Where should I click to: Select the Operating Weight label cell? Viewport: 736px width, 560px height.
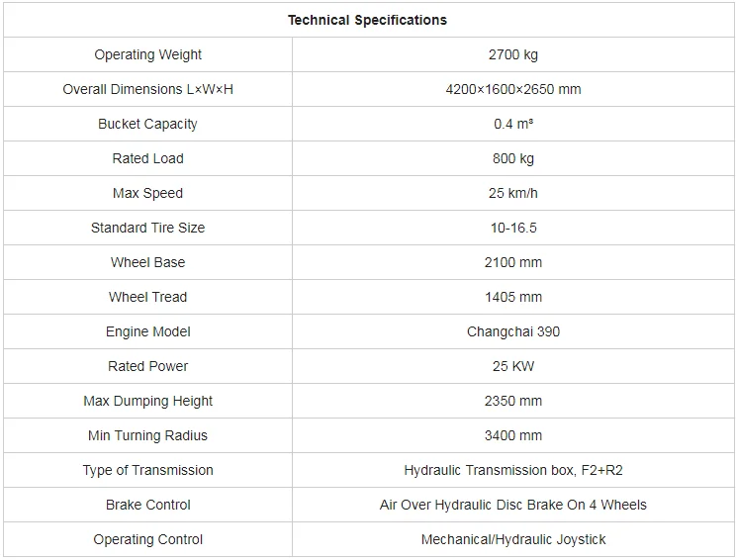click(148, 54)
